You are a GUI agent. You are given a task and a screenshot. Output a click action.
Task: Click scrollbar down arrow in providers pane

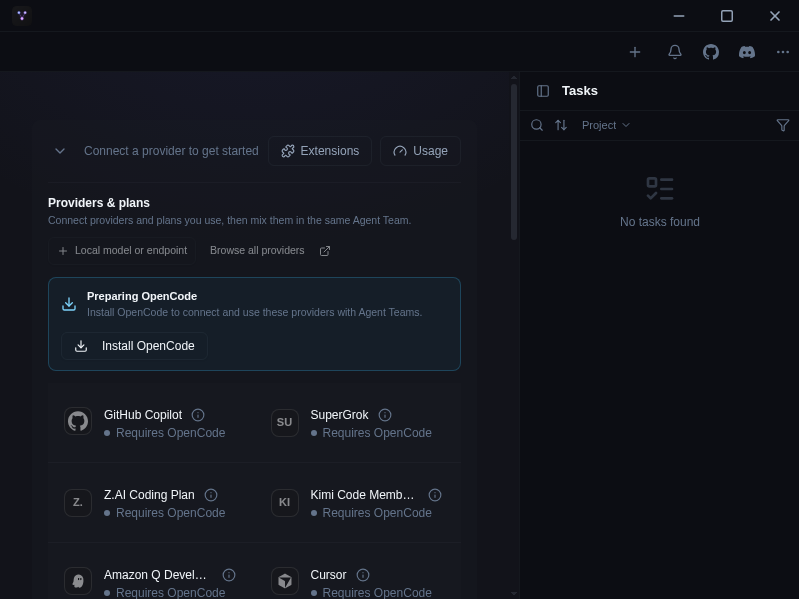pyautogui.click(x=514, y=593)
